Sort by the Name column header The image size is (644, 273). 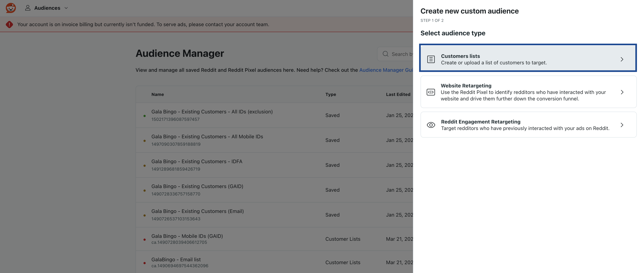click(158, 94)
